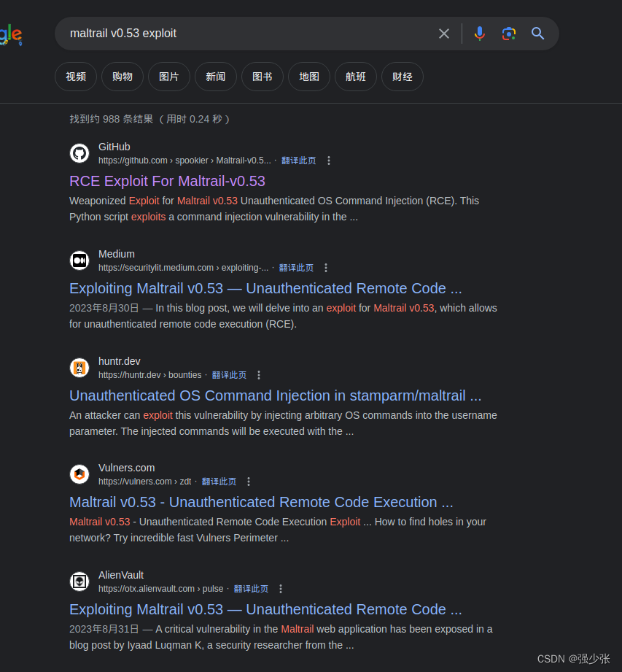The width and height of the screenshot is (622, 672).
Task: Open Medium Exploiting Maltrail v0.53 result
Action: (x=265, y=288)
